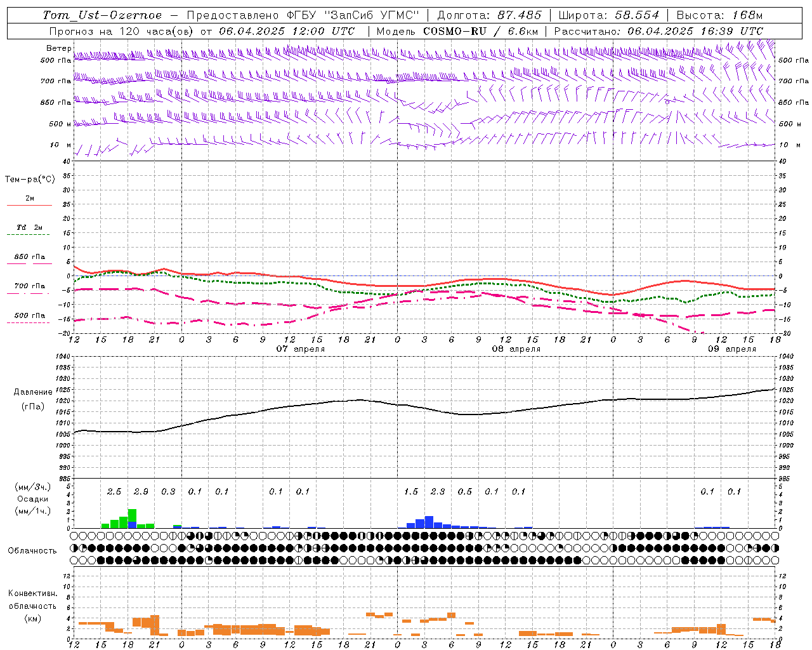Select the 10 м wind level label on left

tap(61, 145)
